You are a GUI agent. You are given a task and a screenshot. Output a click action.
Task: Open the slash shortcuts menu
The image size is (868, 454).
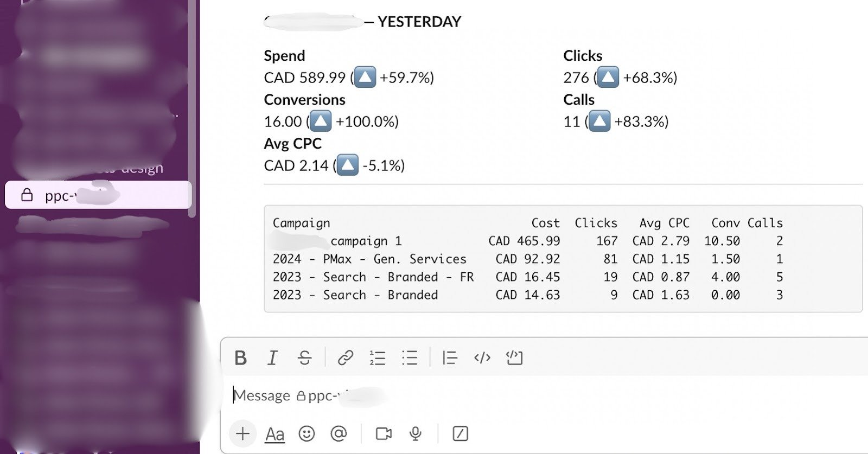pos(460,433)
